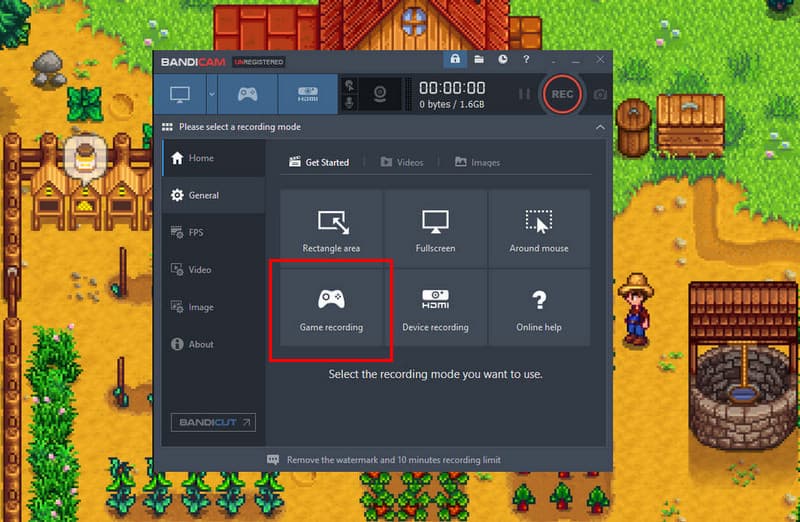Switch to HDMI device recording mode
This screenshot has height=522, width=800.
point(308,94)
